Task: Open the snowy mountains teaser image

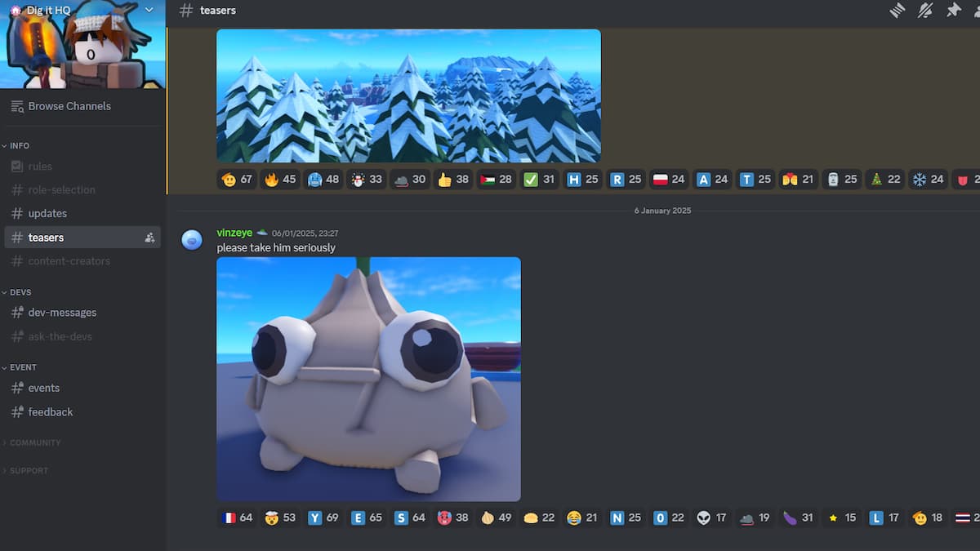Action: [x=408, y=94]
